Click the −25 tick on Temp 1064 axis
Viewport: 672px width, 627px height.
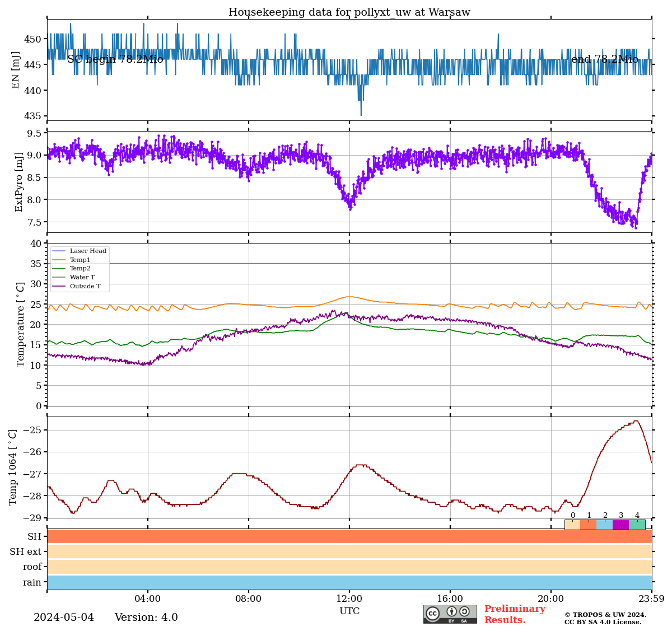pos(32,431)
